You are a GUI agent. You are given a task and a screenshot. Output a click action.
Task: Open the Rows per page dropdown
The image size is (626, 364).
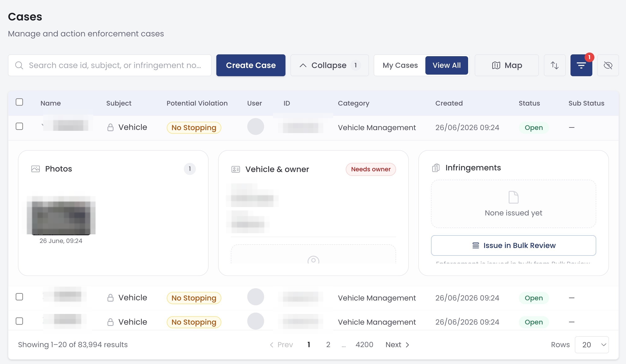click(x=591, y=345)
